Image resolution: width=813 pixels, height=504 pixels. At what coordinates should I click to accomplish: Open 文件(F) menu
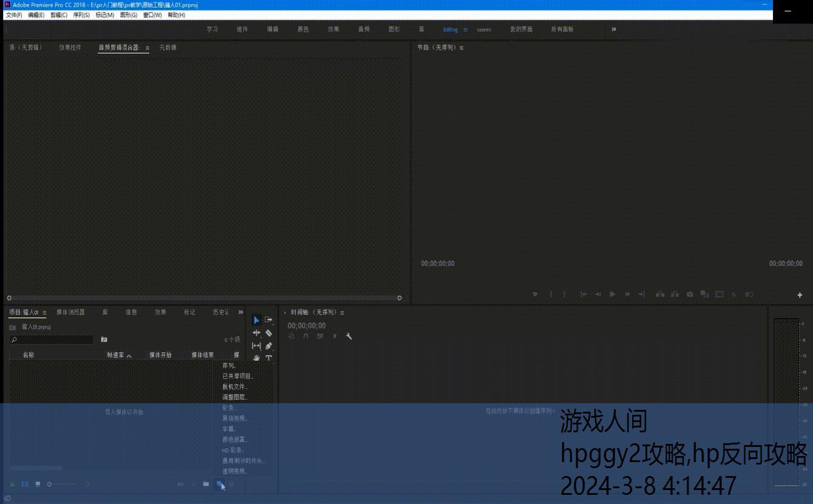(x=14, y=15)
